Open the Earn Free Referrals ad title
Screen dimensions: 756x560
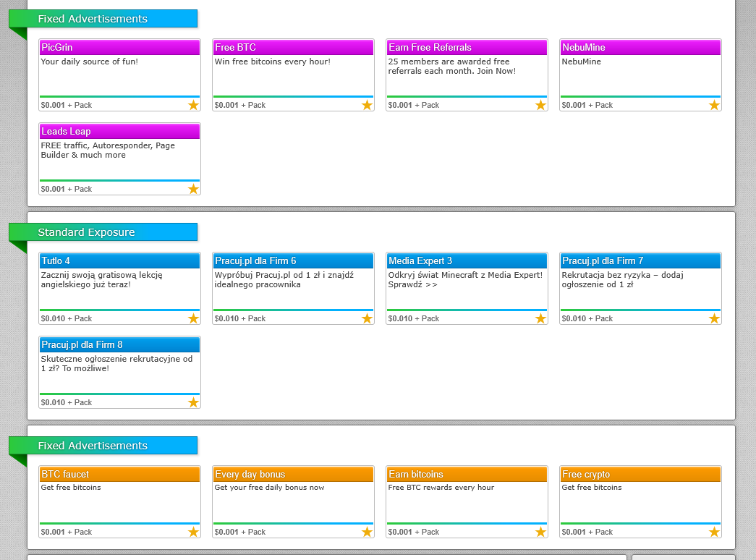point(430,48)
